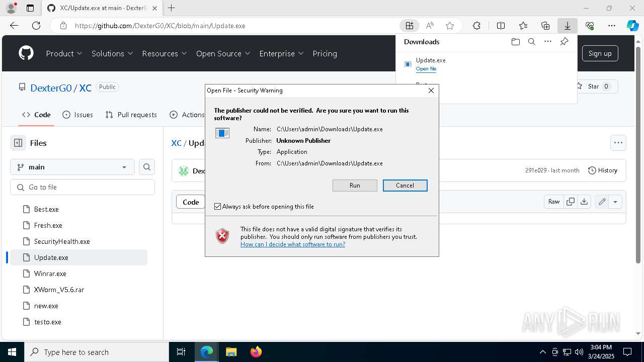644x362 pixels.
Task: Click the edit pencil icon
Action: 602,202
